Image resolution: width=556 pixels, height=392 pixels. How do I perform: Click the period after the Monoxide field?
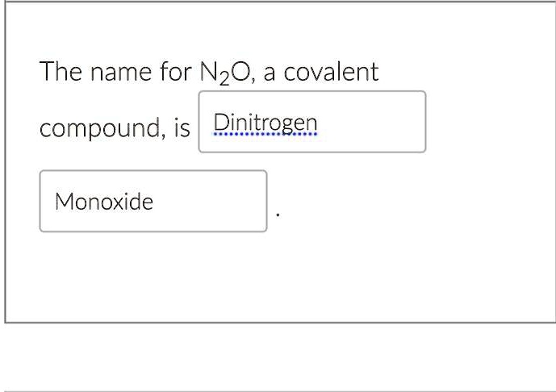(x=278, y=215)
